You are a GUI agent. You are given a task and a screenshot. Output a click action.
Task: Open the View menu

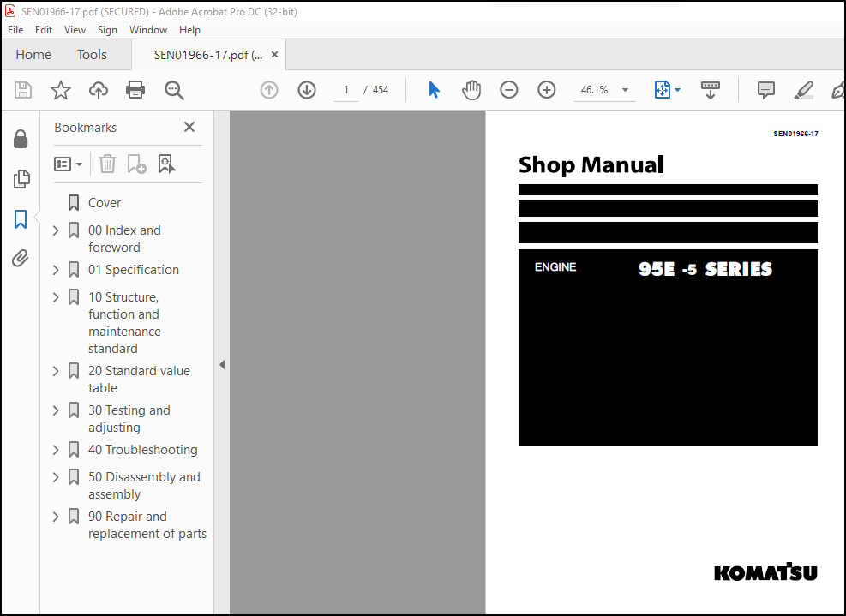coord(75,30)
